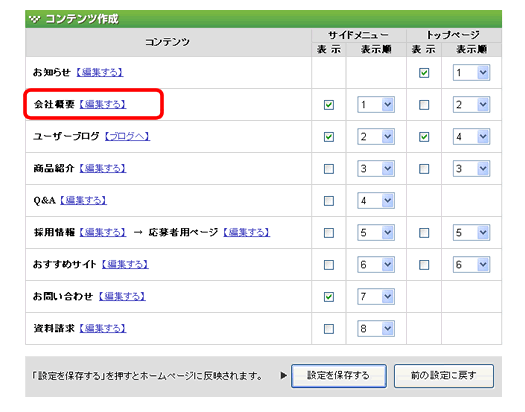Image resolution: width=525 pixels, height=412 pixels.
Task: Uncheck ユーザーブログ top page display checkbox
Action: tap(424, 137)
